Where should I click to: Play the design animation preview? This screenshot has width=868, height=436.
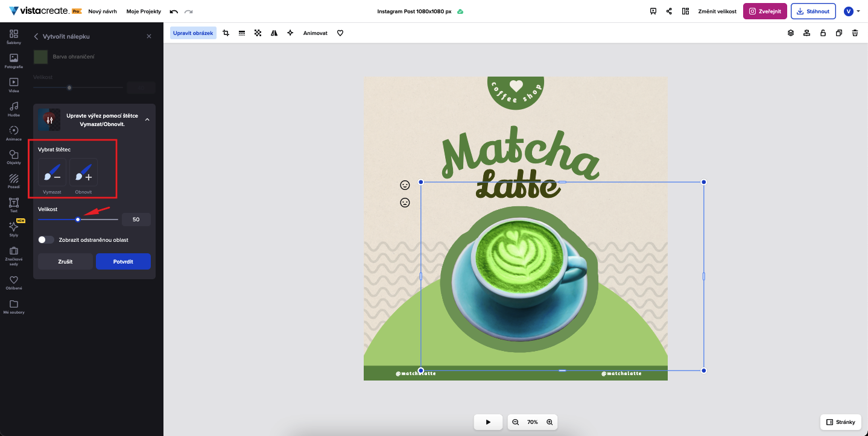coord(489,422)
